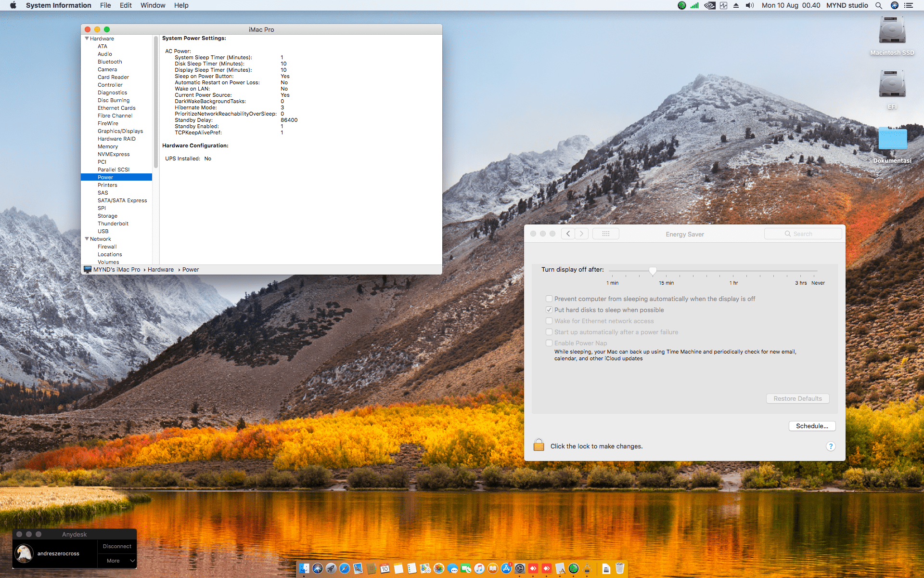Open Safari from the Dock
Screen dimensions: 924x578
(x=345, y=569)
